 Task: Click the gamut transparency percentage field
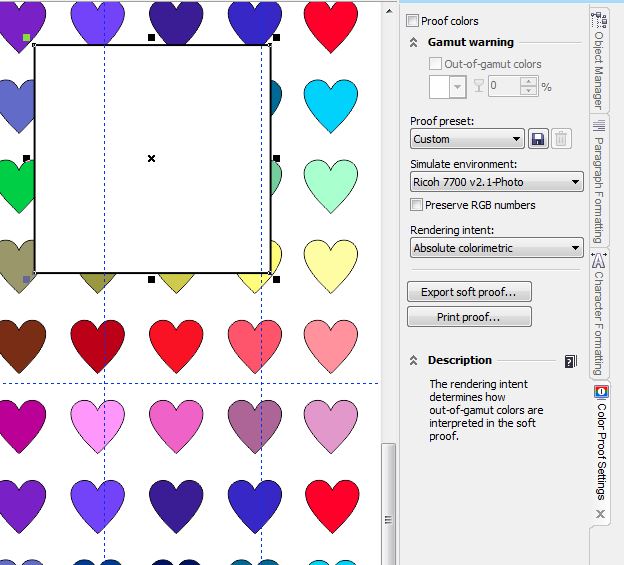point(504,86)
